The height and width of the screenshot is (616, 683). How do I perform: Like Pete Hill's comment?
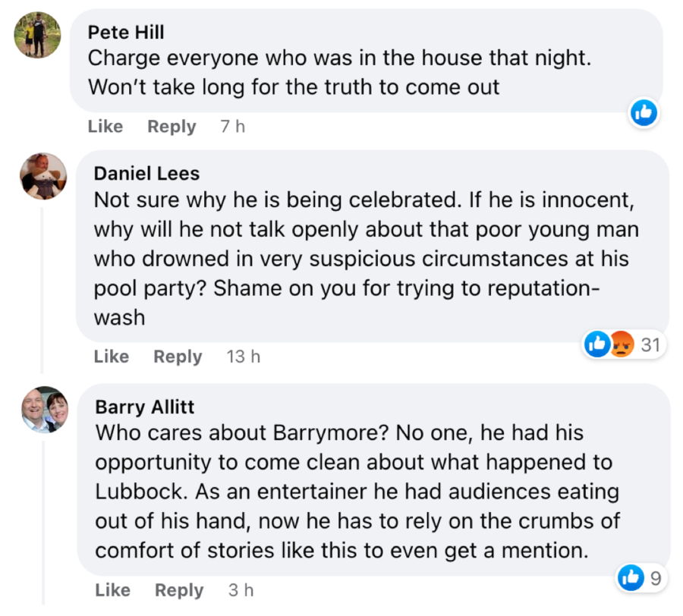point(105,127)
